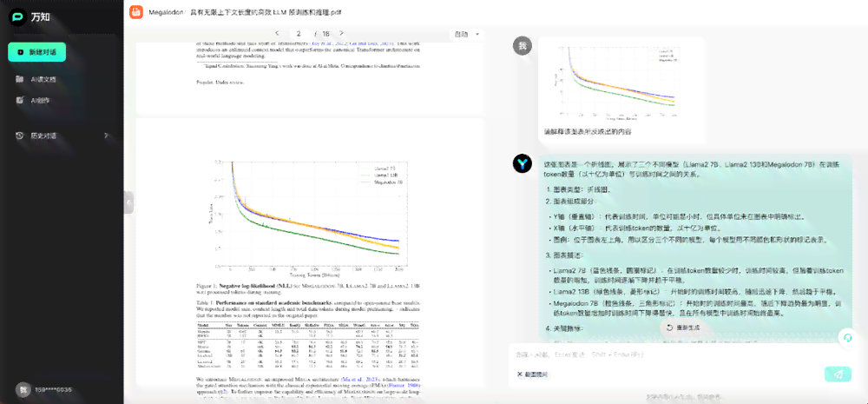
Task: Click the AI创作 edit icon
Action: click(x=19, y=100)
